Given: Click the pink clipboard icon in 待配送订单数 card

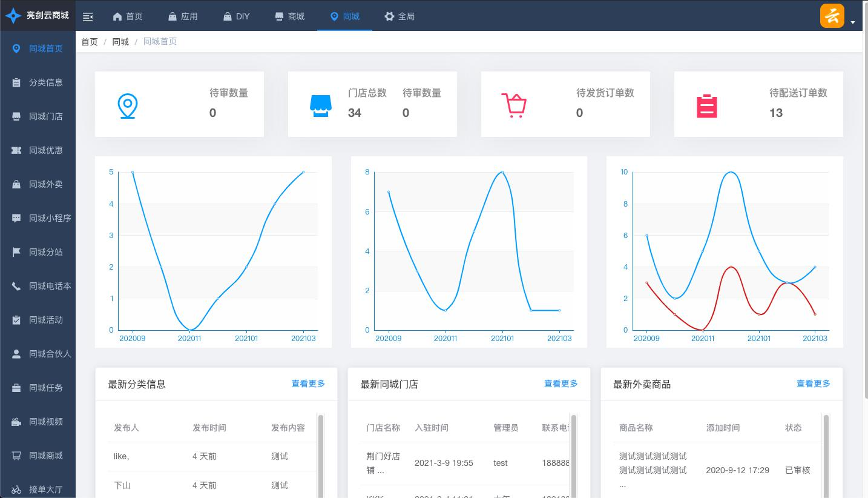Looking at the screenshot, I should 706,106.
